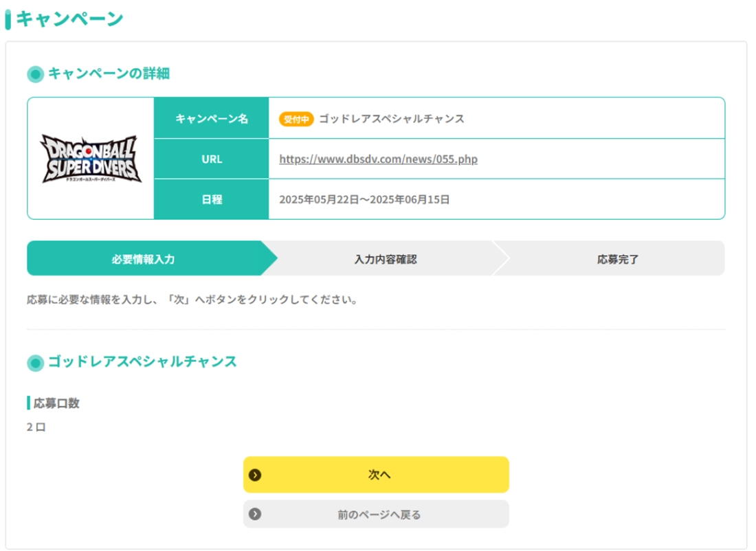Click the instruction text about 次へ button
This screenshot has width=756, height=551.
pyautogui.click(x=192, y=300)
